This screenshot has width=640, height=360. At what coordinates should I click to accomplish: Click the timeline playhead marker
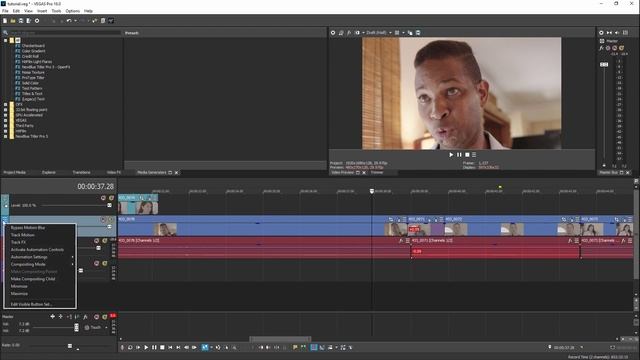(372, 191)
